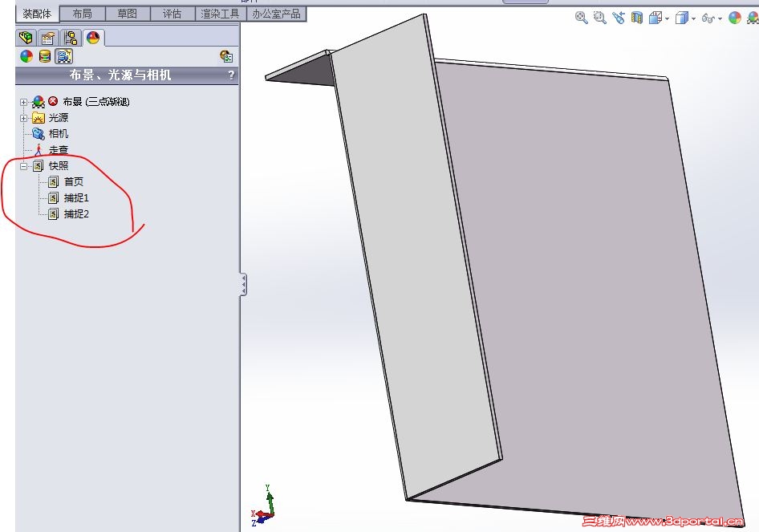Viewport: 759px width, 532px height.
Task: Click the snapshots folder icon beside 快照
Action: [x=39, y=166]
